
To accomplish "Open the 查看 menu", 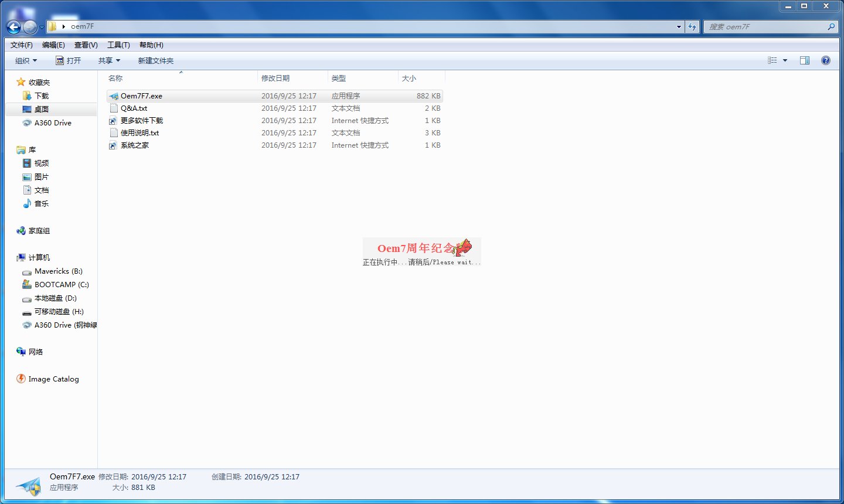I will pos(86,45).
